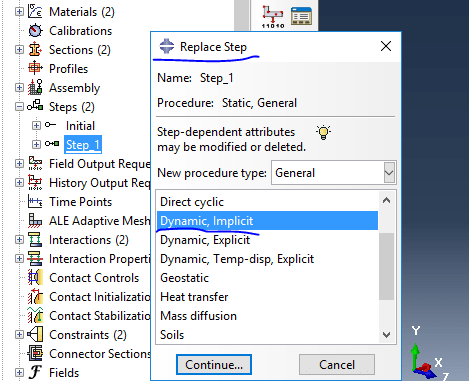Click the Replace Step title icon
Image resolution: width=469 pixels, height=381 pixels.
click(x=167, y=46)
